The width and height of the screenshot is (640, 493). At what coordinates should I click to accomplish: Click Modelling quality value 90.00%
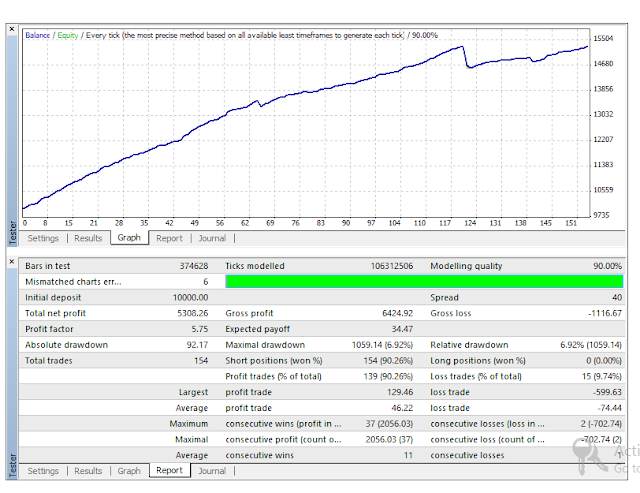(x=607, y=266)
